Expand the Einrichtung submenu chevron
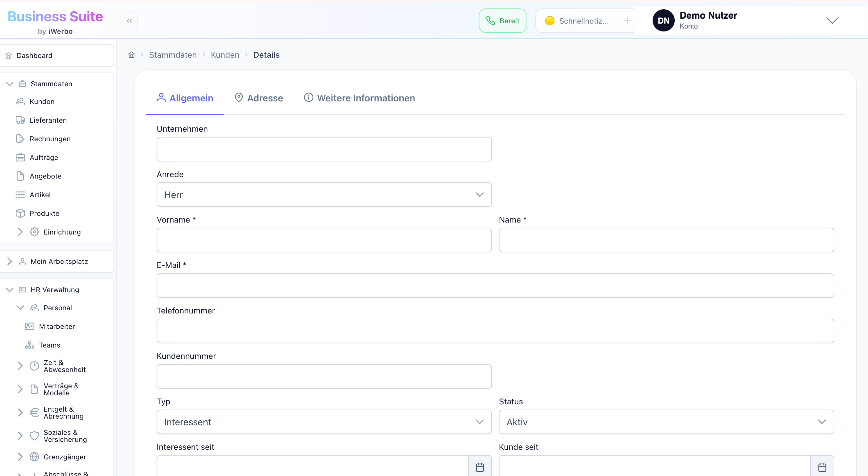 [x=20, y=232]
